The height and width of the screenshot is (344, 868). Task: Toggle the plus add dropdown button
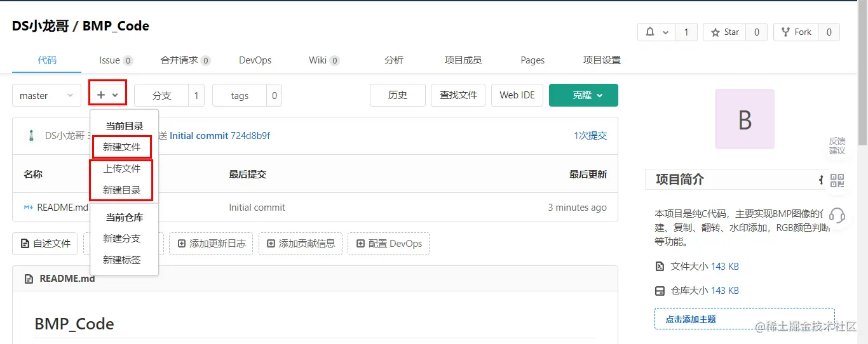click(107, 95)
